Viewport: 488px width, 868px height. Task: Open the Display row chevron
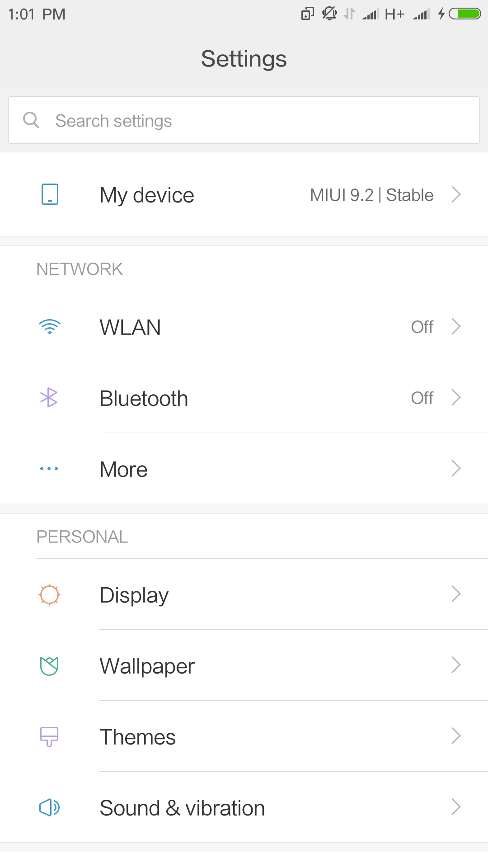pyautogui.click(x=456, y=594)
